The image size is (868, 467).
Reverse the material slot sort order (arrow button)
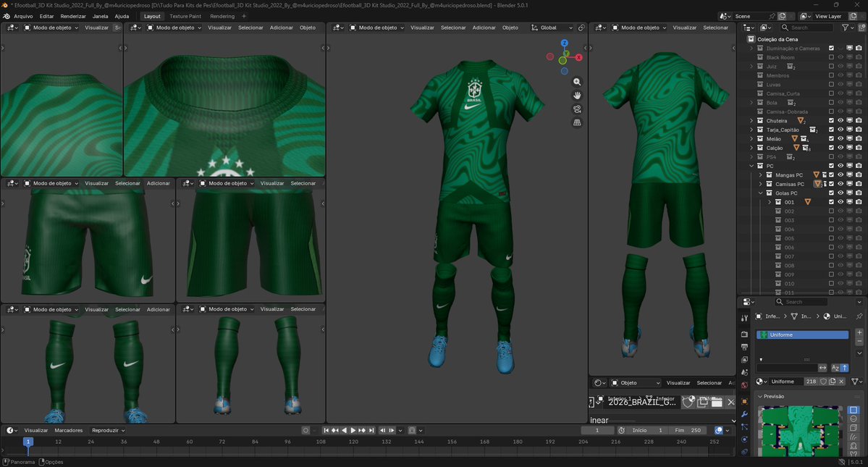point(845,368)
